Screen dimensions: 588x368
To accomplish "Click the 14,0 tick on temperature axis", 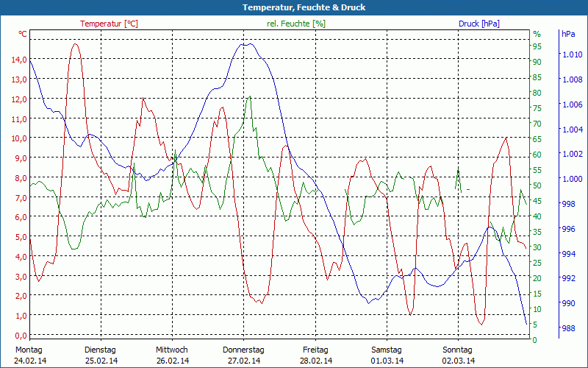I will point(19,60).
